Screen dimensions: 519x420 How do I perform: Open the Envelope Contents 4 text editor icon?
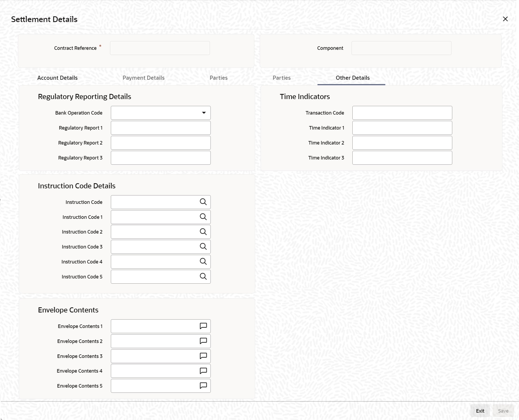coord(203,371)
